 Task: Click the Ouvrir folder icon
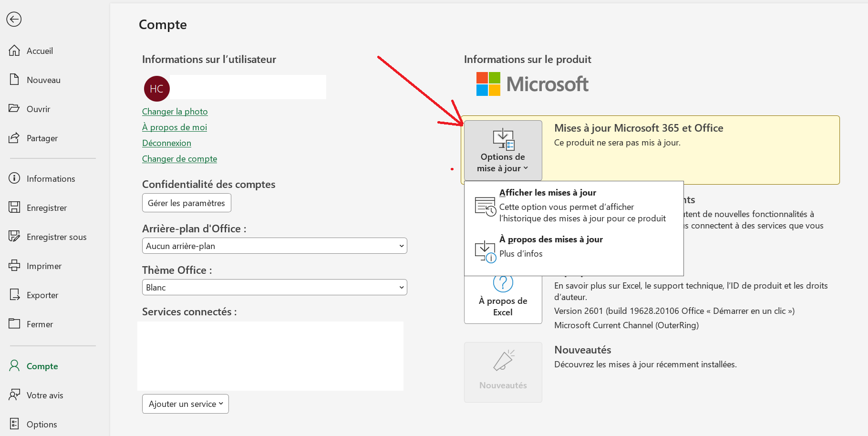pyautogui.click(x=14, y=108)
